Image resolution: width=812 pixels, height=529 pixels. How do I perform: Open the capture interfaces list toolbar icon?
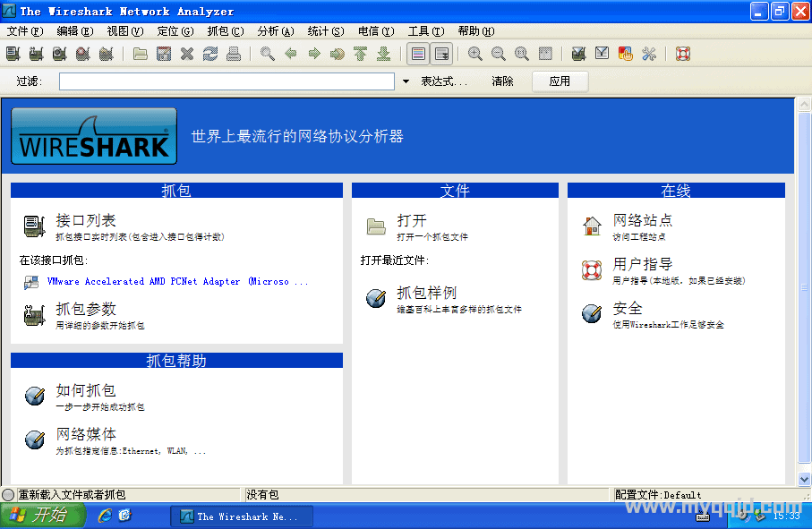[13, 54]
